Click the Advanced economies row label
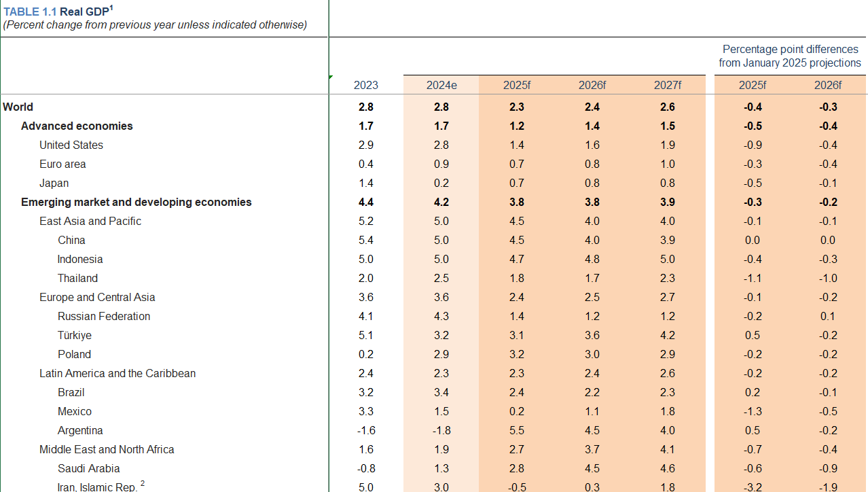 [77, 126]
